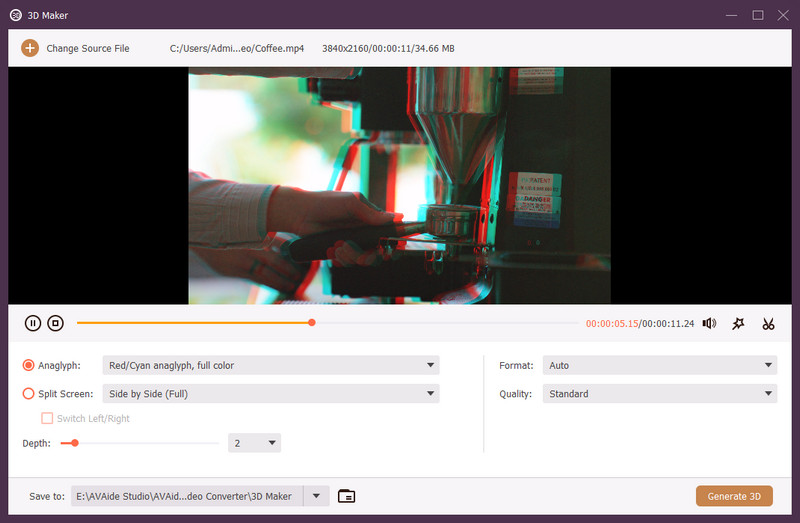Toggle the Switch Left/Right checkbox

(x=47, y=418)
